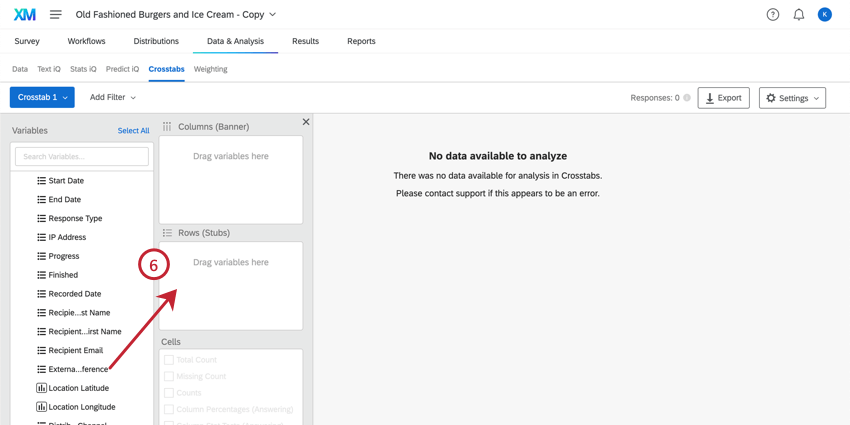850x425 pixels.
Task: Click the XM logo icon
Action: 24,14
